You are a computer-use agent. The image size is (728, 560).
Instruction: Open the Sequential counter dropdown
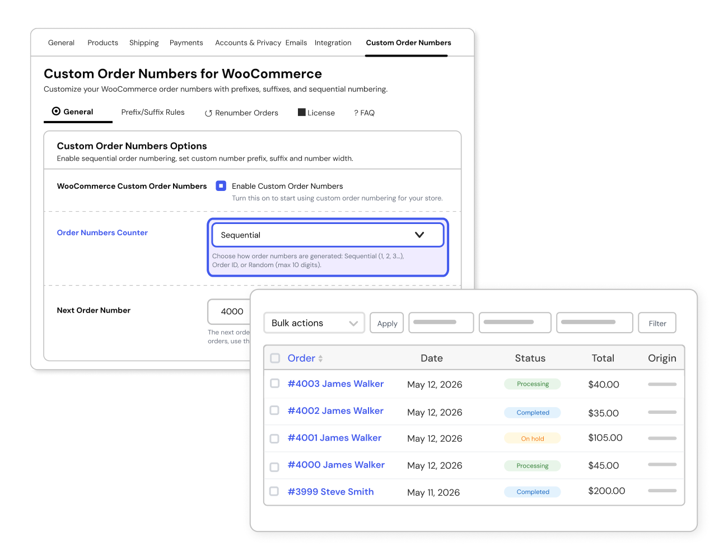point(328,235)
